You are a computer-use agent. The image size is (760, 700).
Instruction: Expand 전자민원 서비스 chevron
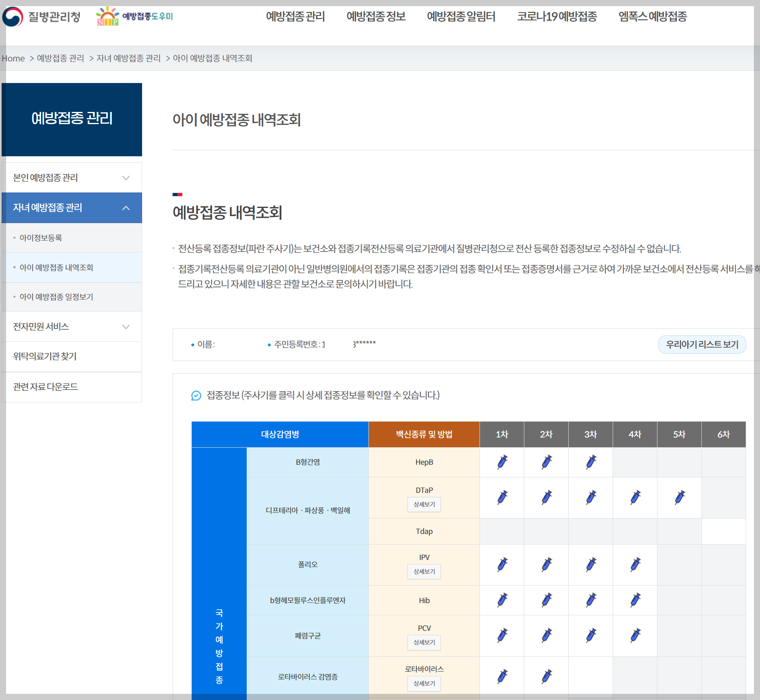tap(126, 327)
